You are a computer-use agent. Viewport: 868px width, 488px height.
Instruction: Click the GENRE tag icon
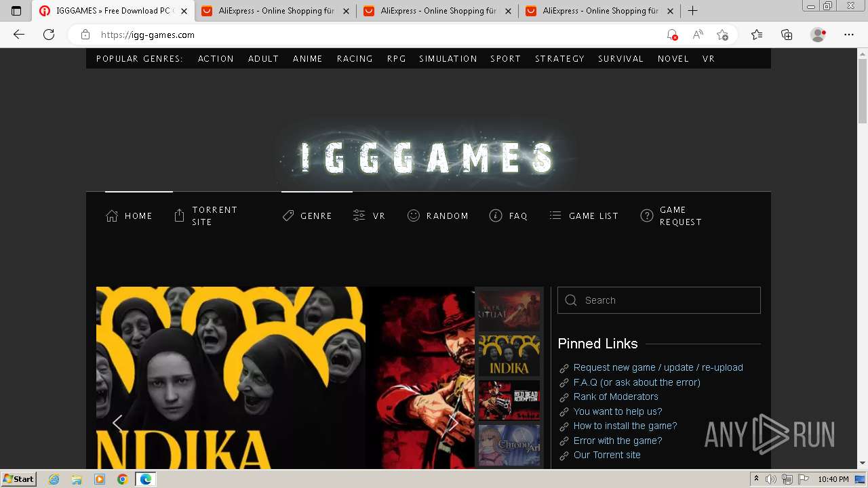pyautogui.click(x=288, y=216)
